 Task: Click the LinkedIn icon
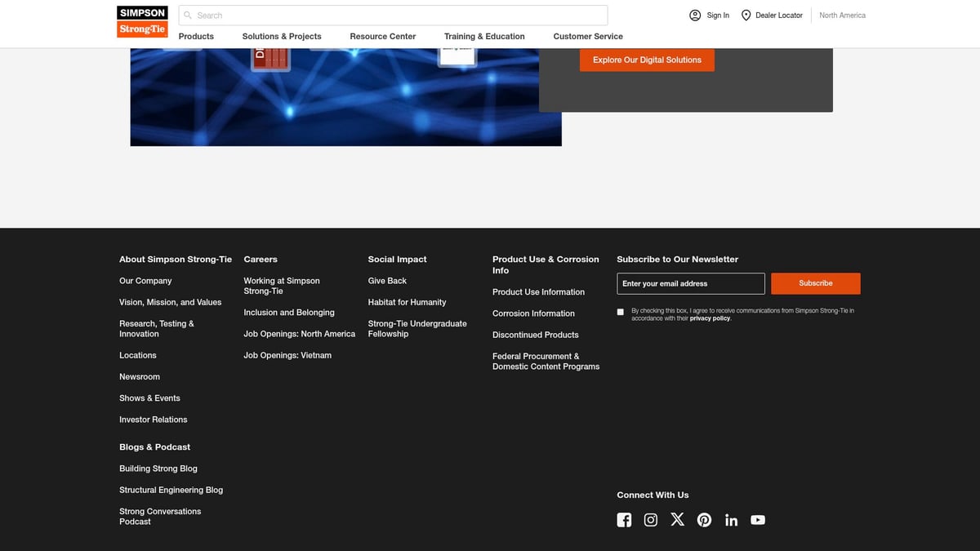pyautogui.click(x=731, y=520)
